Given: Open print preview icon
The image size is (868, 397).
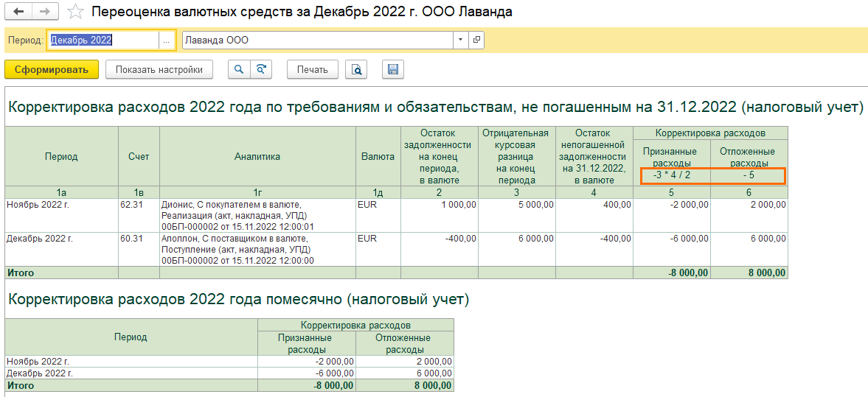Looking at the screenshot, I should coord(357,70).
